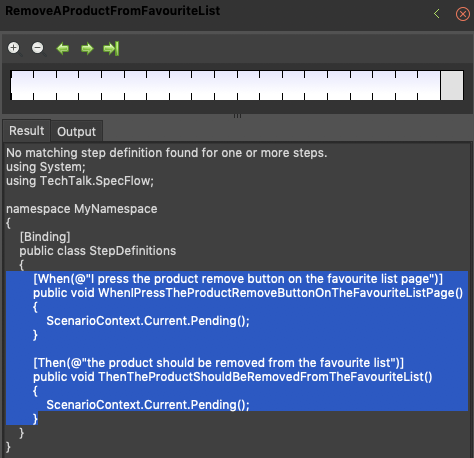Click the '[Binding]' attribute line
The height and width of the screenshot is (458, 474).
coord(45,237)
